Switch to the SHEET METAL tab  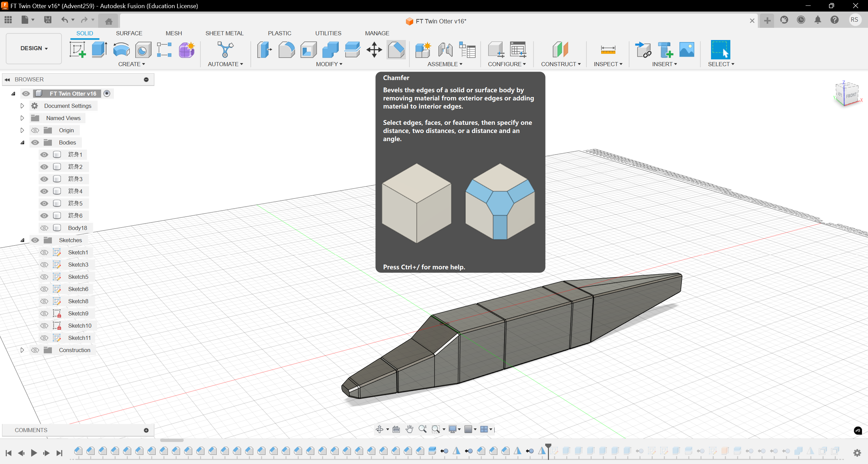pyautogui.click(x=224, y=33)
